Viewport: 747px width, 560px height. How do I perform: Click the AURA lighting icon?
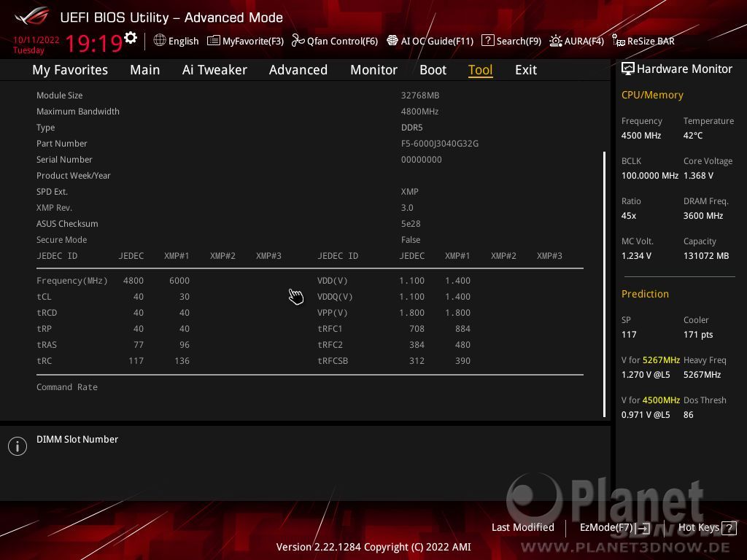coord(555,41)
